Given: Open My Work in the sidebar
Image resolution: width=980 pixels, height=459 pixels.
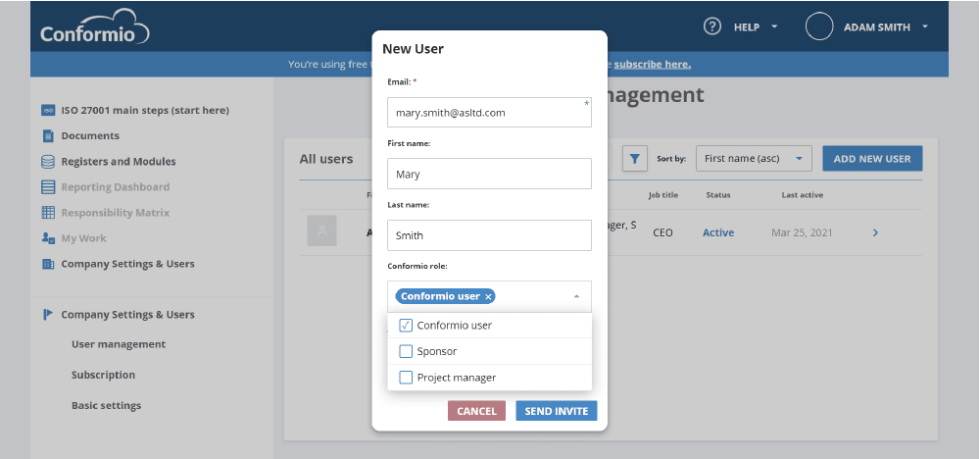Looking at the screenshot, I should (x=83, y=238).
